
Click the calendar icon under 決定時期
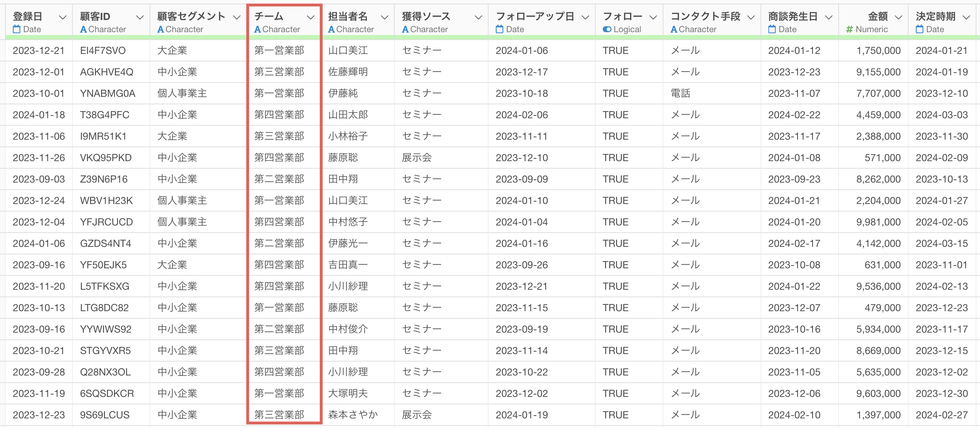pyautogui.click(x=920, y=29)
